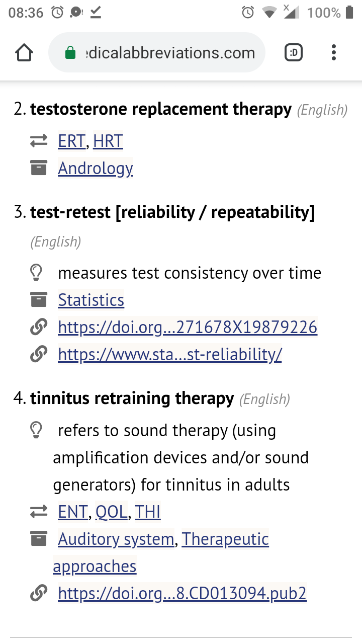Tap the related-terms arrows icon beside ERT
This screenshot has width=362, height=644.
point(39,141)
